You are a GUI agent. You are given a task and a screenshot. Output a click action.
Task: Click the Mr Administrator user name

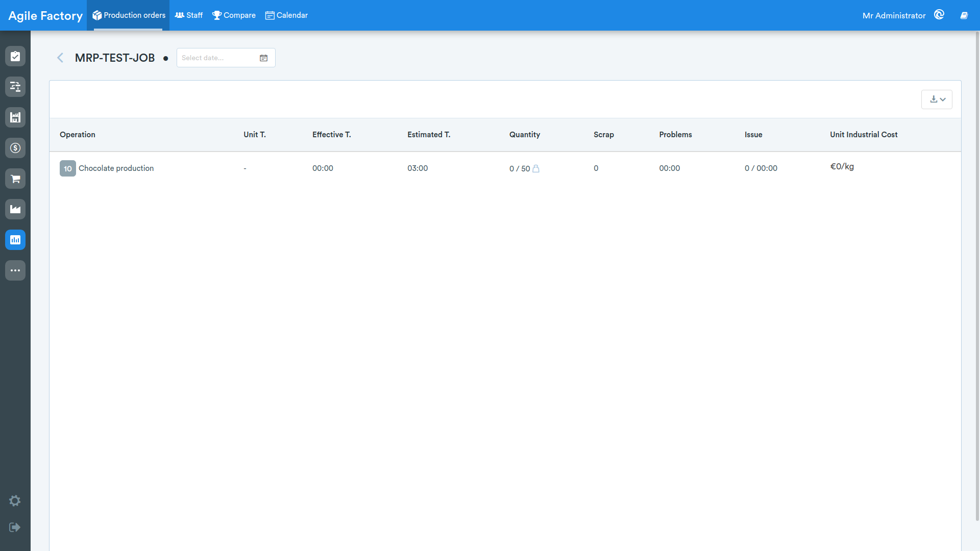[x=894, y=16]
